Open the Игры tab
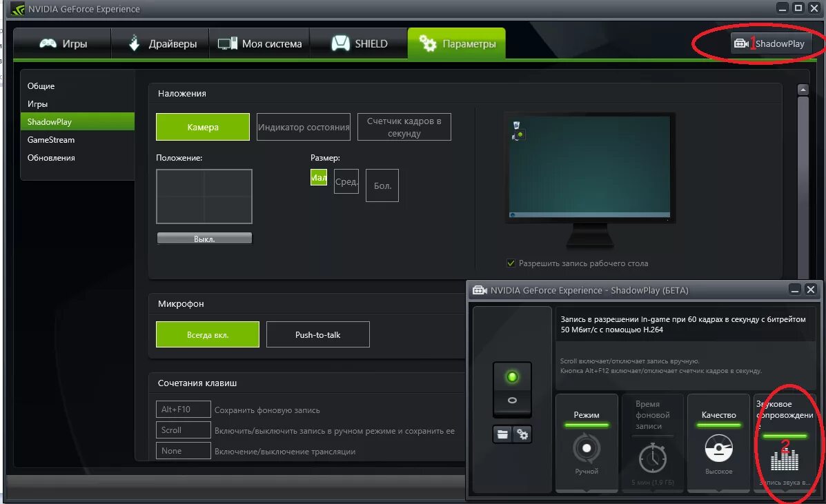826x504 pixels. [62, 43]
